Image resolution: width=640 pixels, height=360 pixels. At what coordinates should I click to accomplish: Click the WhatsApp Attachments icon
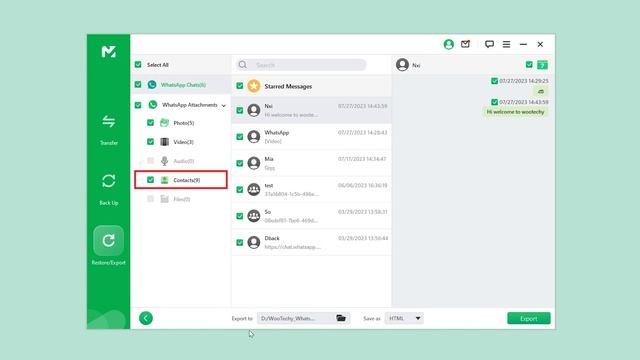pyautogui.click(x=153, y=104)
